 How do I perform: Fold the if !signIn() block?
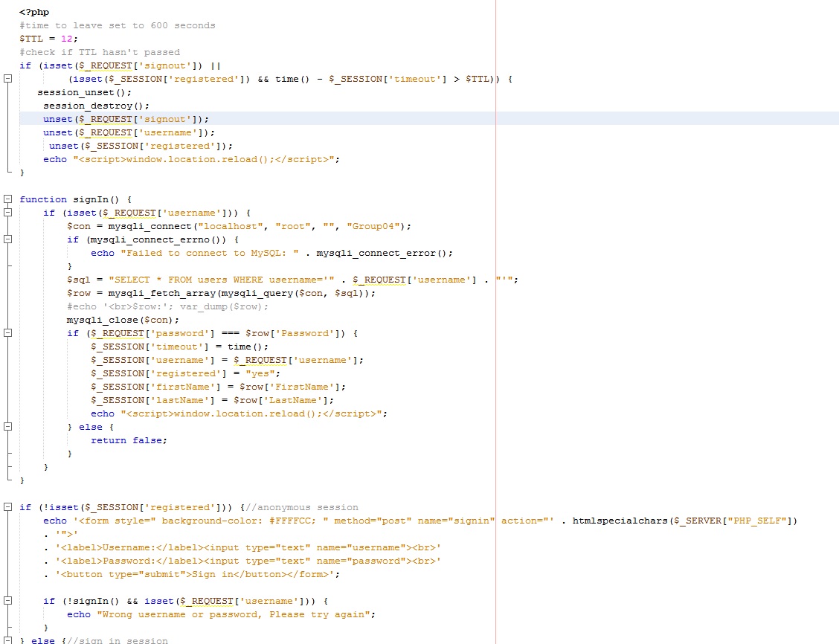coord(7,601)
